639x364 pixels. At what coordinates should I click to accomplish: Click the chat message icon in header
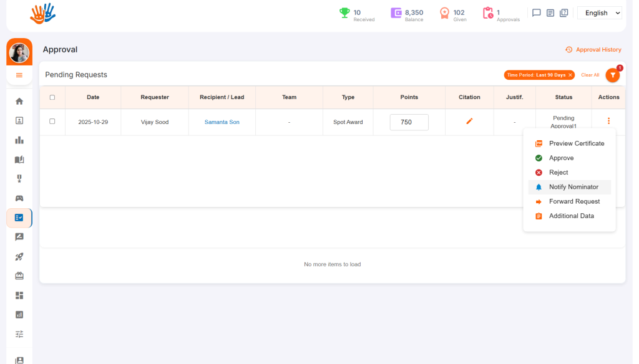coord(536,12)
